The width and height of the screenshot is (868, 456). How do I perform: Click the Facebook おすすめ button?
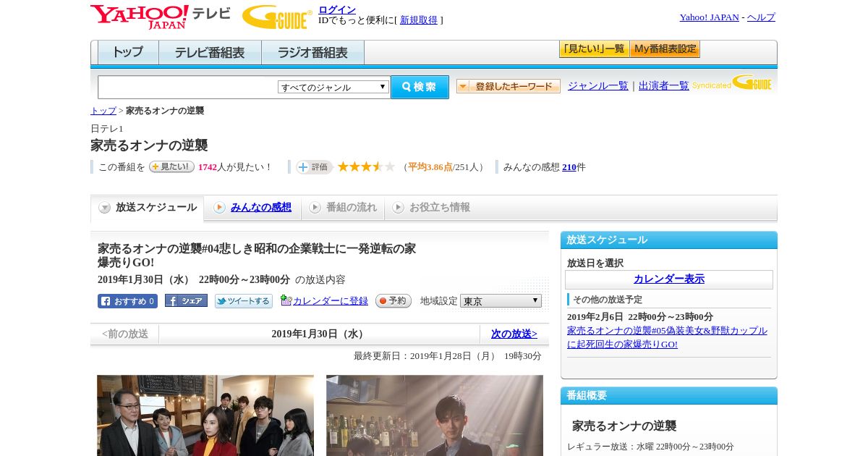[x=127, y=301]
